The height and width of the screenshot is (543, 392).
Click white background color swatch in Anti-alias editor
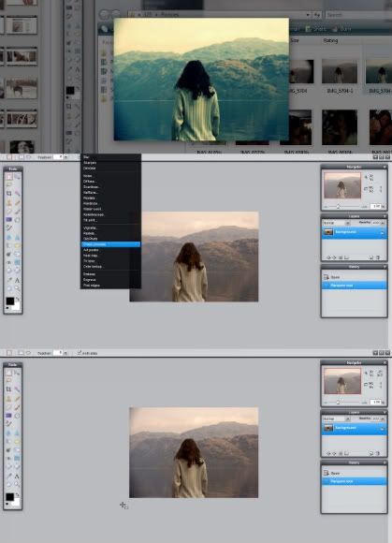pos(16,502)
